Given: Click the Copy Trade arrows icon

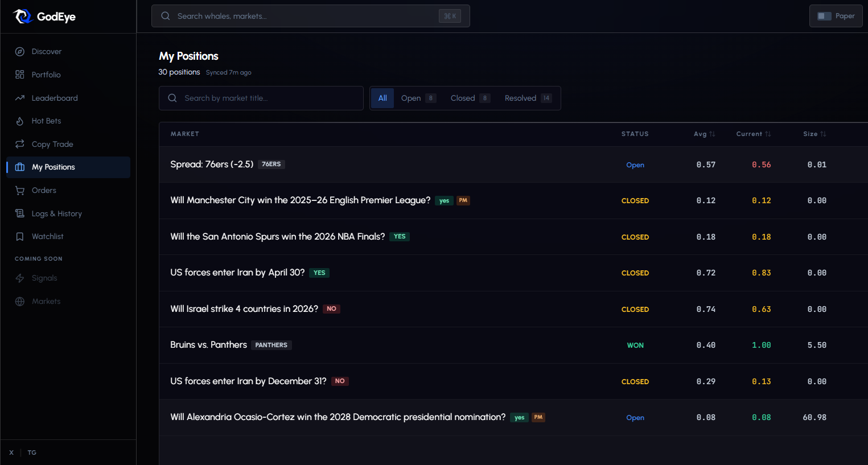Looking at the screenshot, I should pyautogui.click(x=20, y=144).
